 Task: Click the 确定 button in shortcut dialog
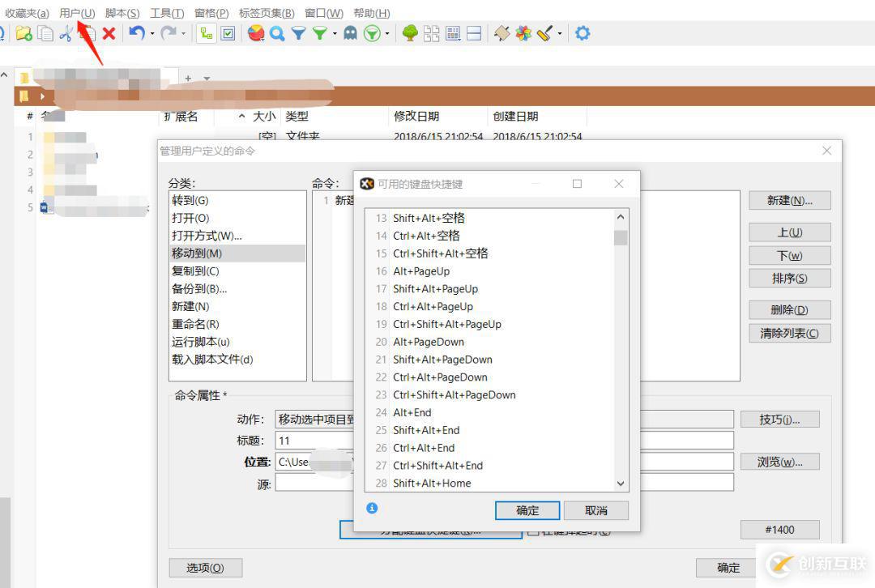click(527, 510)
